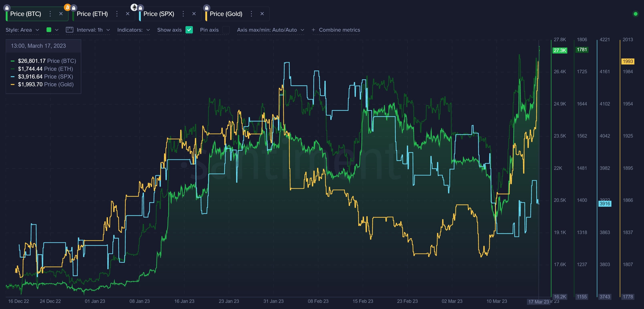
Task: Click the 16.2K bottom BTC axis value
Action: click(560, 297)
